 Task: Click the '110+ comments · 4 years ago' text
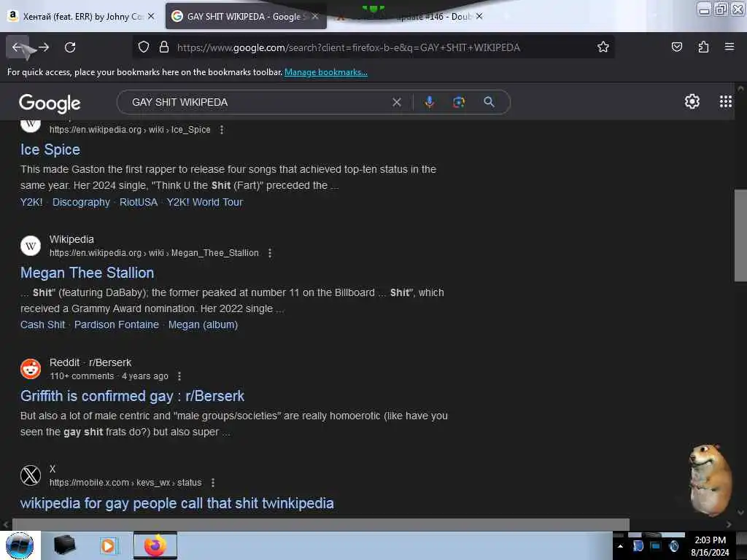click(109, 376)
